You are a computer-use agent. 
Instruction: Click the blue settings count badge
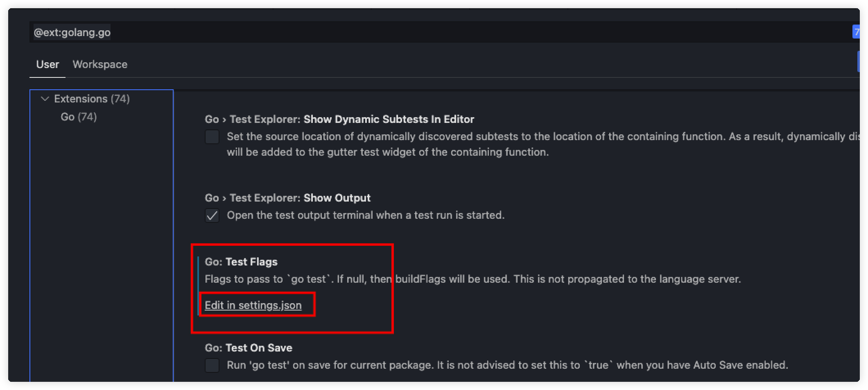point(855,32)
